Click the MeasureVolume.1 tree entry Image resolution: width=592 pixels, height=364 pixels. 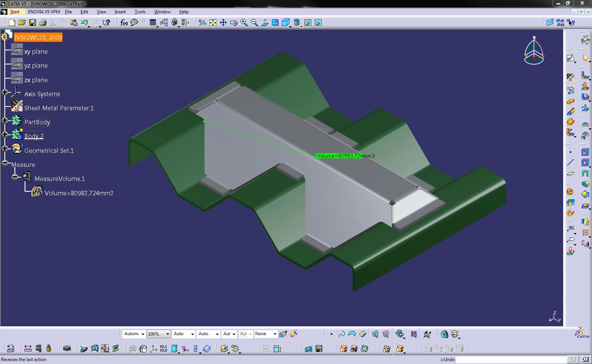(60, 179)
